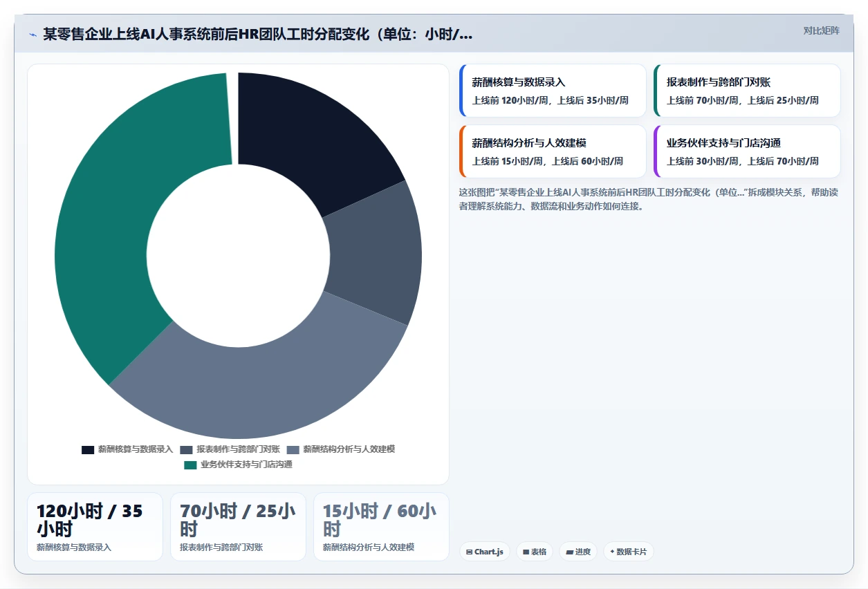Toggle legend swatch for 业务伙伴支持与门店沟通
Viewport: 868px width, 589px height.
[190, 465]
